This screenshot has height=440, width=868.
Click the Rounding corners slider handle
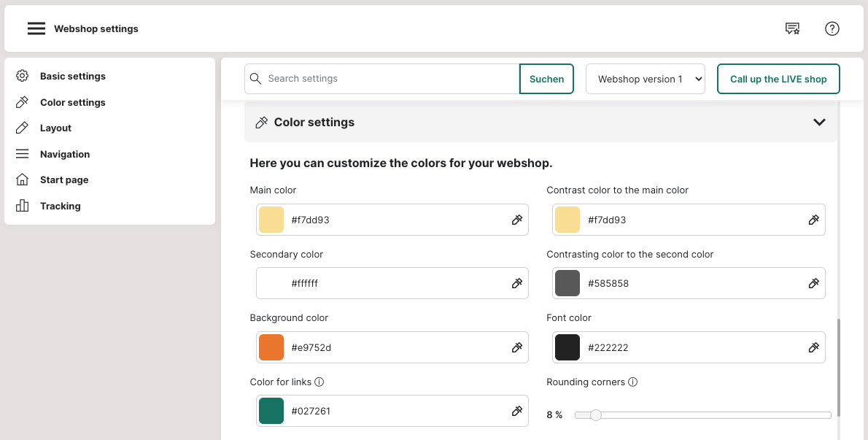(x=596, y=415)
